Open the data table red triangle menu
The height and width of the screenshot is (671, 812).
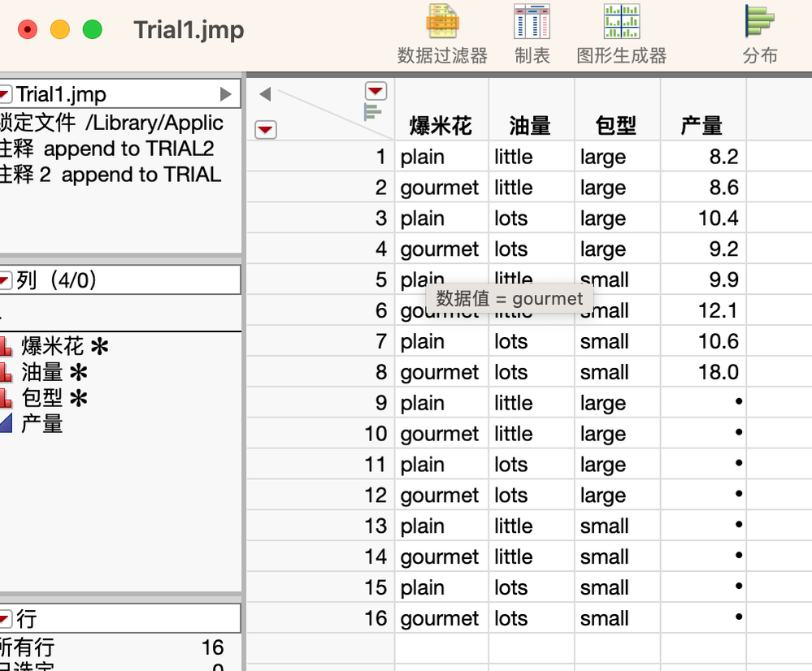pos(265,129)
